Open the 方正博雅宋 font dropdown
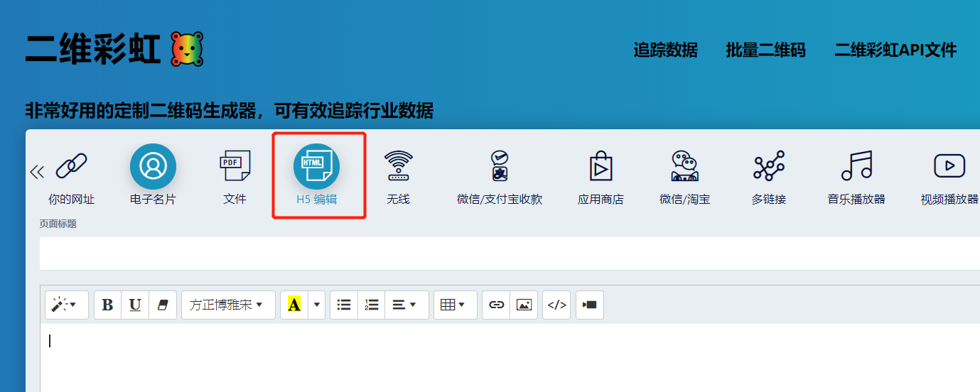The height and width of the screenshot is (392, 980). [x=228, y=305]
